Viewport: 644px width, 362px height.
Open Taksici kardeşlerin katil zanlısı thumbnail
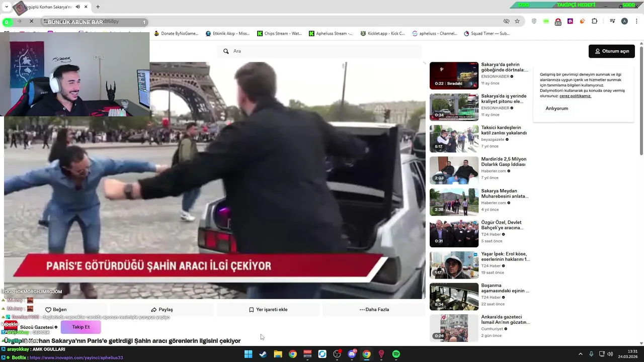[x=454, y=139]
